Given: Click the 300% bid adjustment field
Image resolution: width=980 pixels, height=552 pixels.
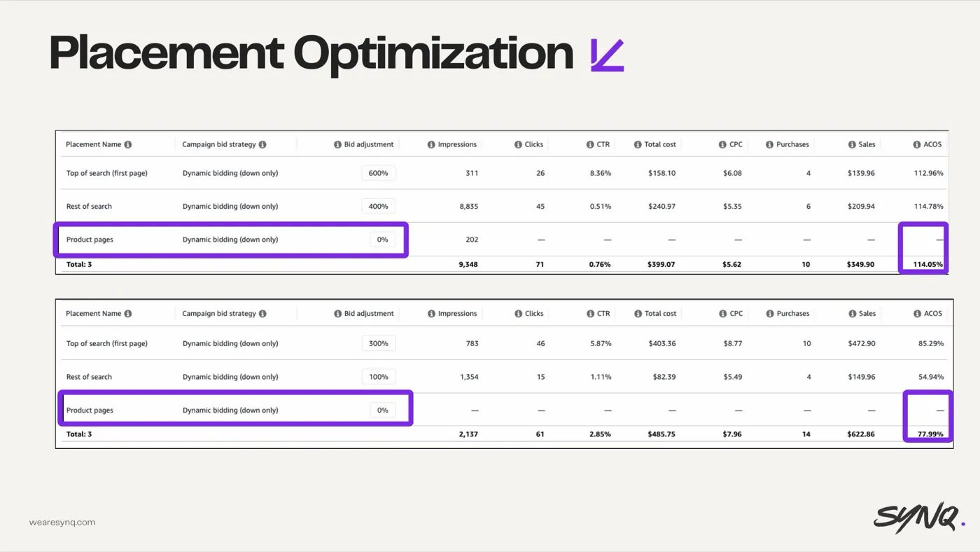Looking at the screenshot, I should pyautogui.click(x=379, y=343).
